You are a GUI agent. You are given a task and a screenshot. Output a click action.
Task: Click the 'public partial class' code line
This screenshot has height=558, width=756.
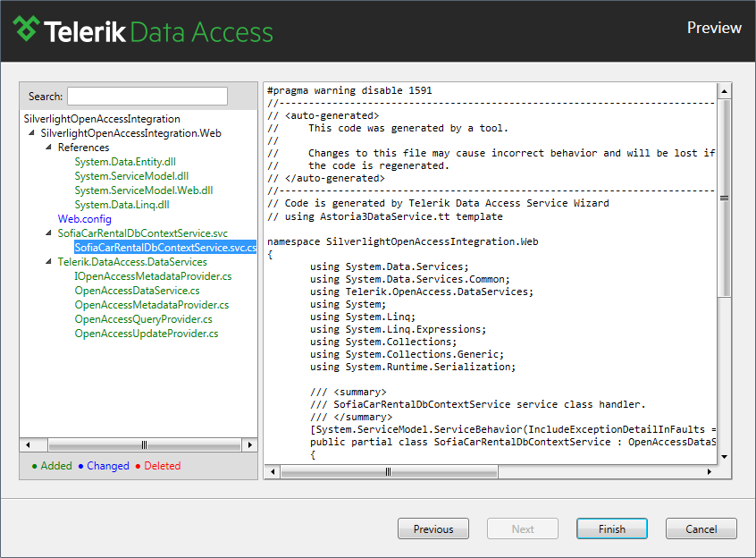513,443
